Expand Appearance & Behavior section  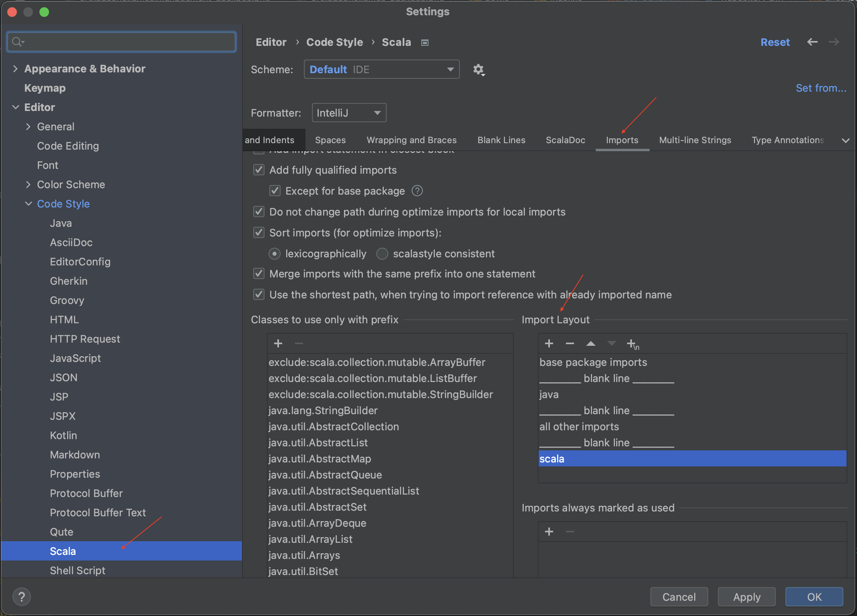15,69
